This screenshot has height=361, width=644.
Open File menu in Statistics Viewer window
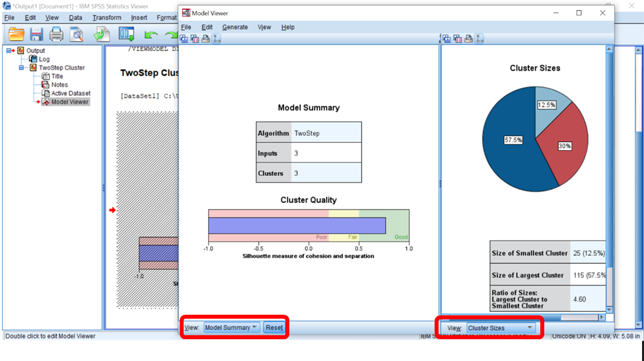(9, 18)
